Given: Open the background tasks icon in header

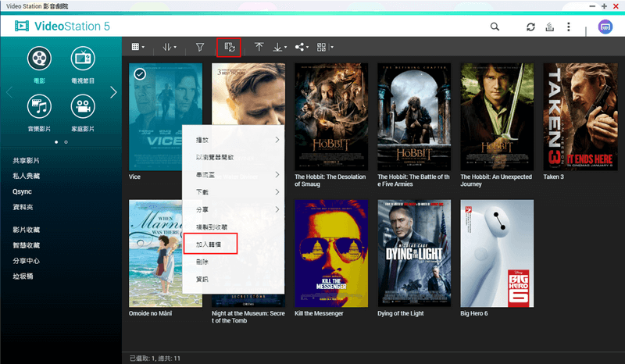Looking at the screenshot, I should 550,27.
